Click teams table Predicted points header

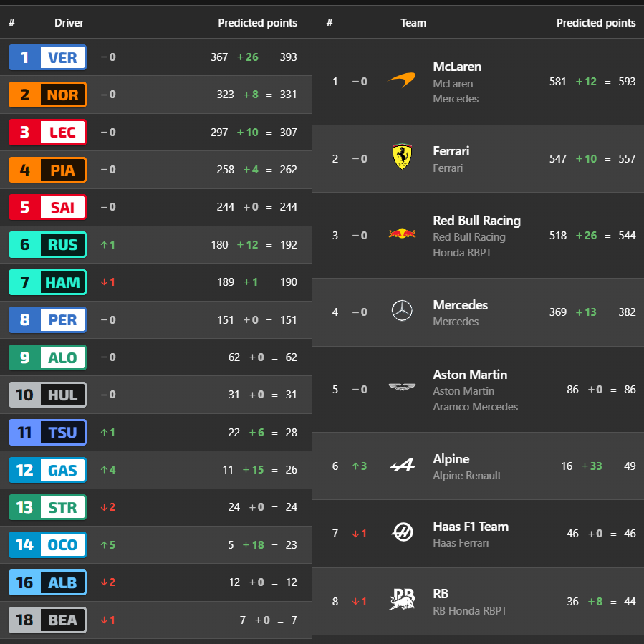tap(596, 23)
